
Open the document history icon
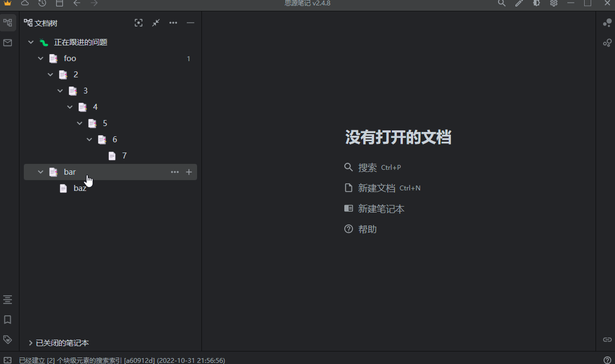[42, 3]
